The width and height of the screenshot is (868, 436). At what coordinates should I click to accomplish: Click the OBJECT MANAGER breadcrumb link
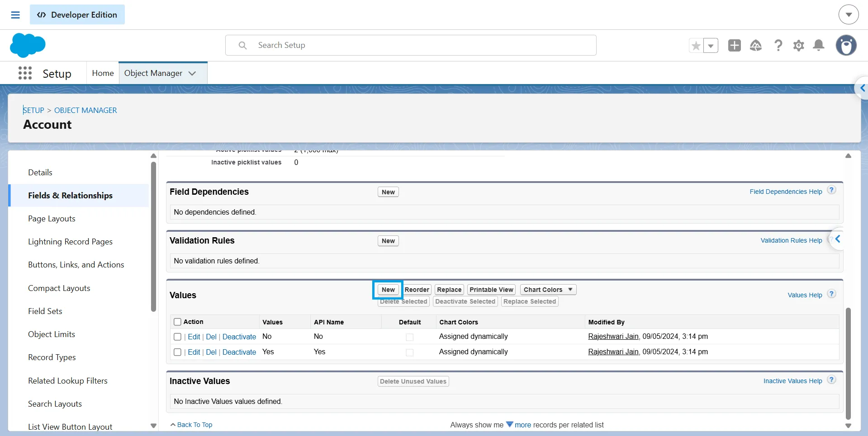[85, 110]
